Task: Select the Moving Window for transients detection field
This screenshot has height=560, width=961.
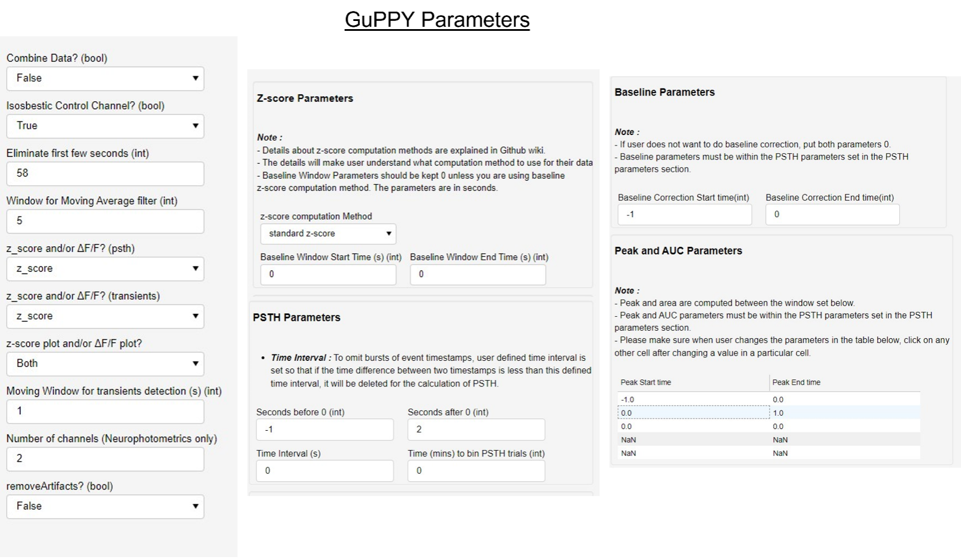Action: pos(105,411)
